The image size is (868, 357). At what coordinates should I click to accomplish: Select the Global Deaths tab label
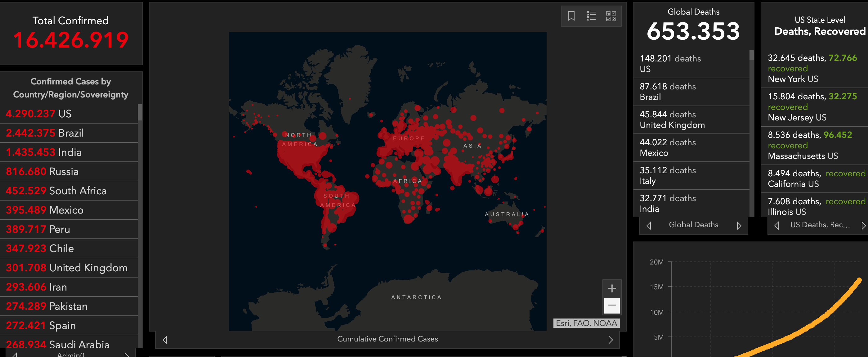pyautogui.click(x=693, y=224)
